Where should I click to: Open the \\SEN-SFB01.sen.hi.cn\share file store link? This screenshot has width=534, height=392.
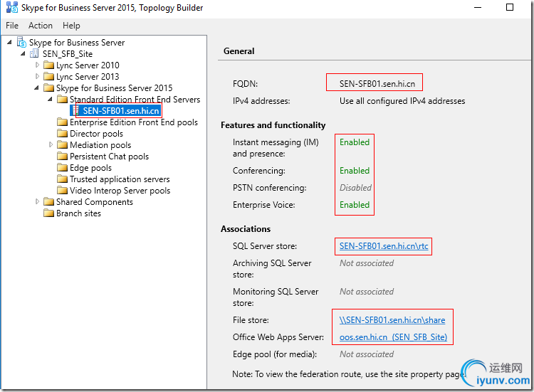[392, 320]
